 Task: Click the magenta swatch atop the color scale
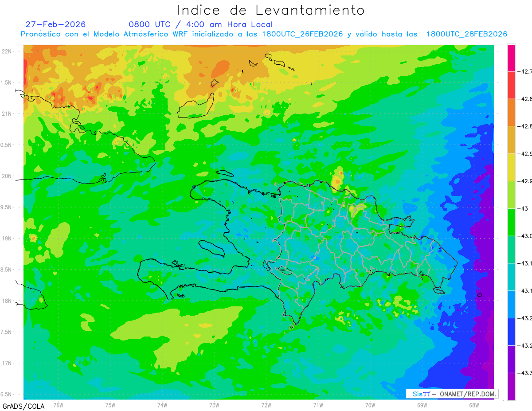point(511,58)
